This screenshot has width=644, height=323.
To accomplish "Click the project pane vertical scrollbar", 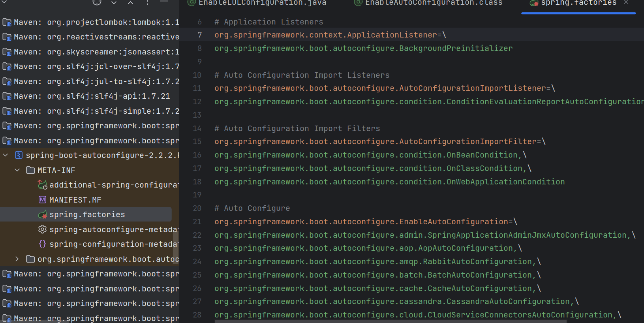I will pyautogui.click(x=176, y=247).
